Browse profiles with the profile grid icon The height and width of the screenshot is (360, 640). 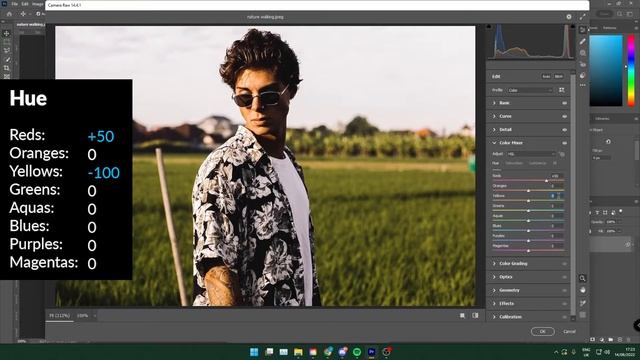pos(562,90)
